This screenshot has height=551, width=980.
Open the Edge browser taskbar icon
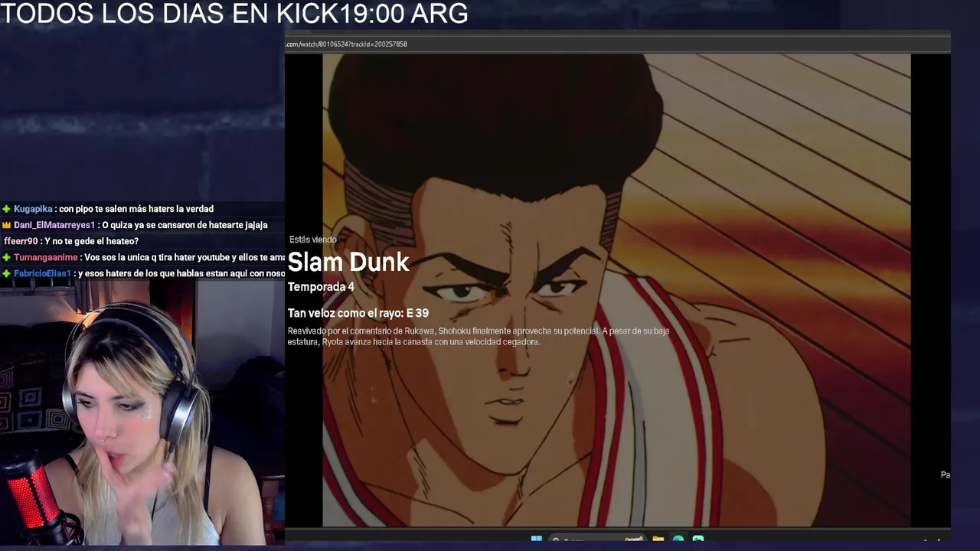(678, 540)
